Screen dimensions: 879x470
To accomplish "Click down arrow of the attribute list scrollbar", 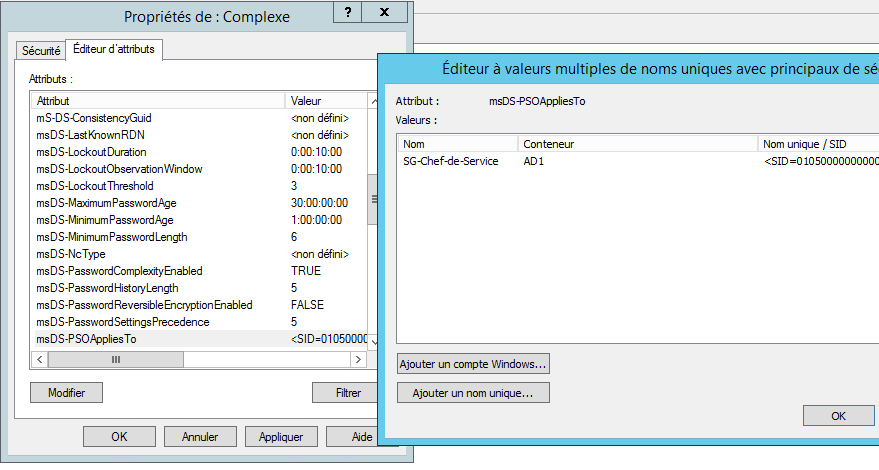I will pyautogui.click(x=374, y=341).
